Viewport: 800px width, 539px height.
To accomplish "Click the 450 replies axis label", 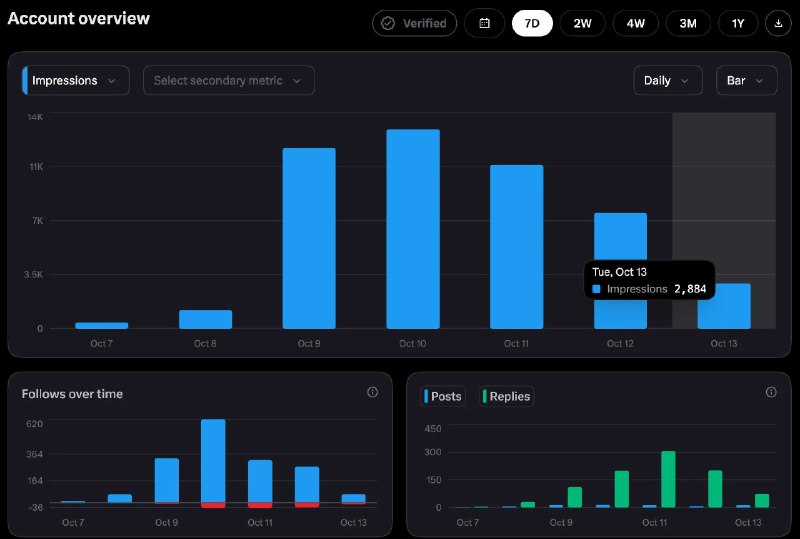I will [433, 429].
